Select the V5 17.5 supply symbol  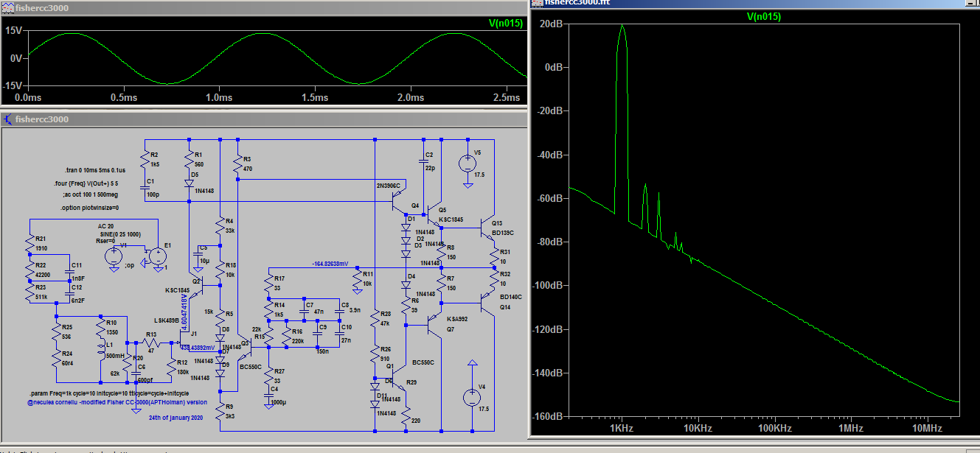[468, 164]
